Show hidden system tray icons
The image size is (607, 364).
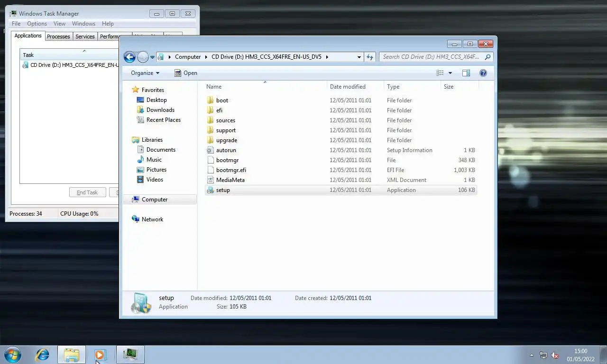click(x=532, y=355)
